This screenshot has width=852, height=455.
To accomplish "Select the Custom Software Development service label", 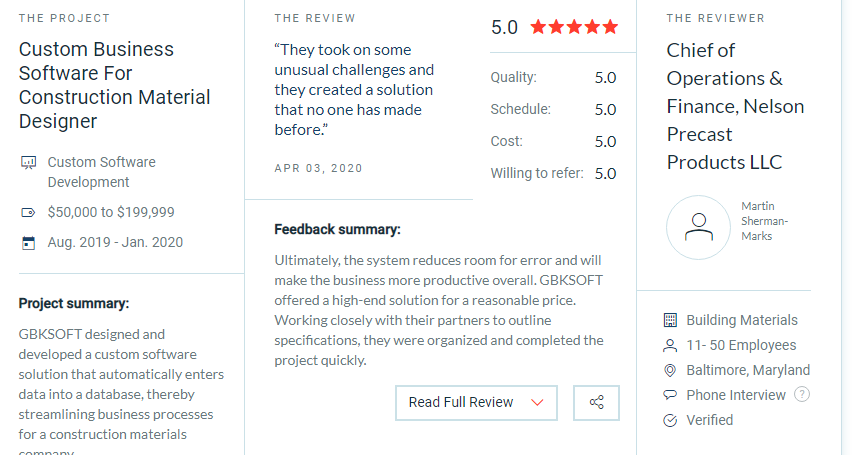I will coord(102,172).
